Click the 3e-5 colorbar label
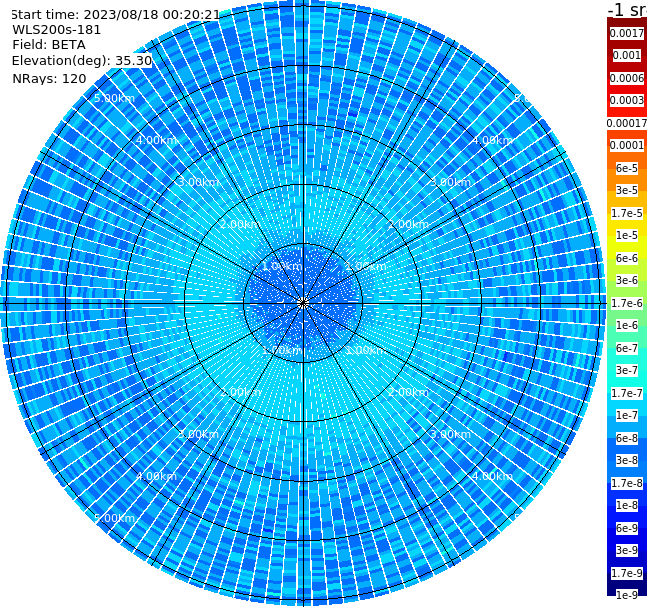 click(x=627, y=190)
